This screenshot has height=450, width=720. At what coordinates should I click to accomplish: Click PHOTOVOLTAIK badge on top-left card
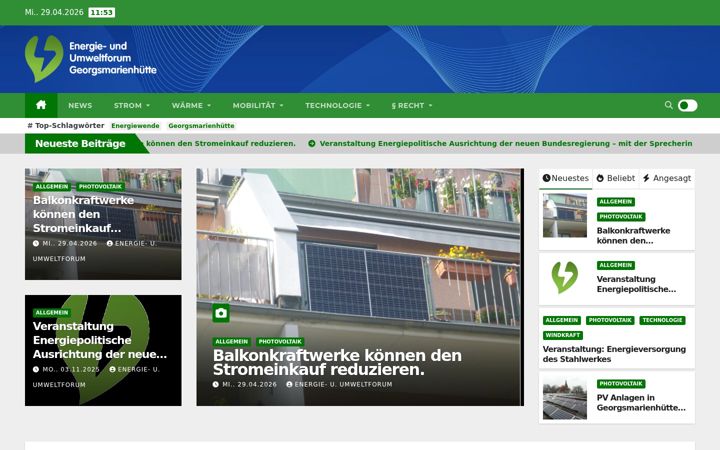pos(100,186)
